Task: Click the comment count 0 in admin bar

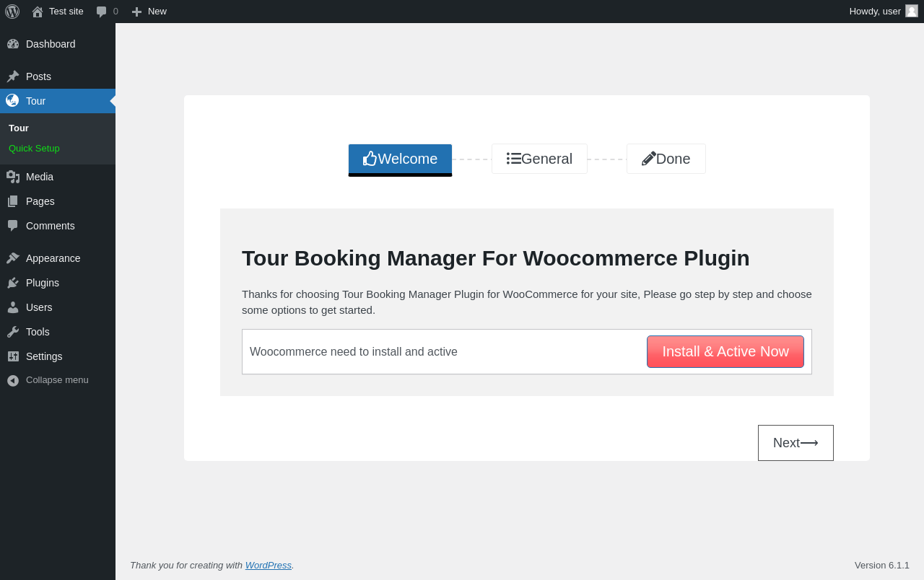Action: [x=115, y=12]
